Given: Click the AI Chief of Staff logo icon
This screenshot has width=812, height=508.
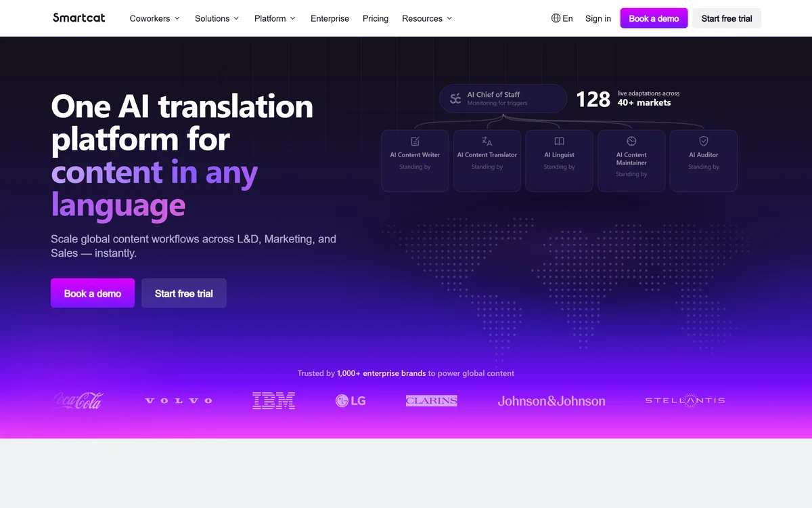Looking at the screenshot, I should pos(455,99).
